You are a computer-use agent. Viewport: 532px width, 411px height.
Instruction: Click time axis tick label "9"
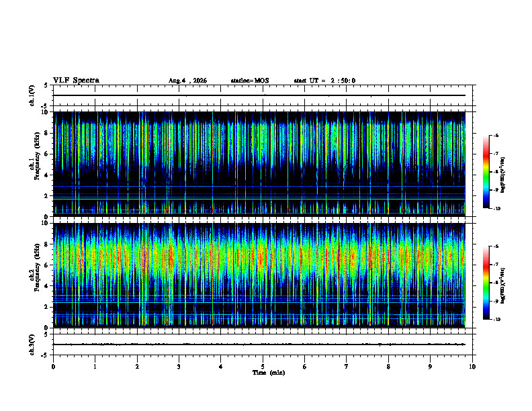(430, 367)
